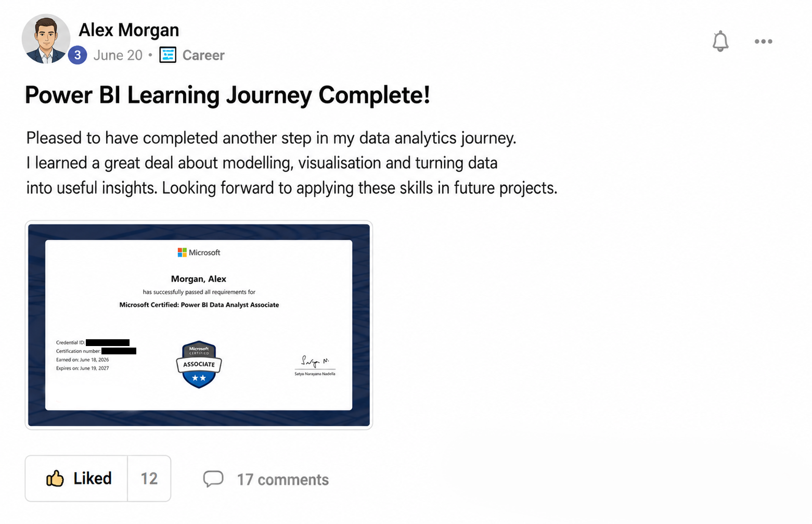The width and height of the screenshot is (812, 524).
Task: Click the speech bubble comments icon
Action: 213,479
